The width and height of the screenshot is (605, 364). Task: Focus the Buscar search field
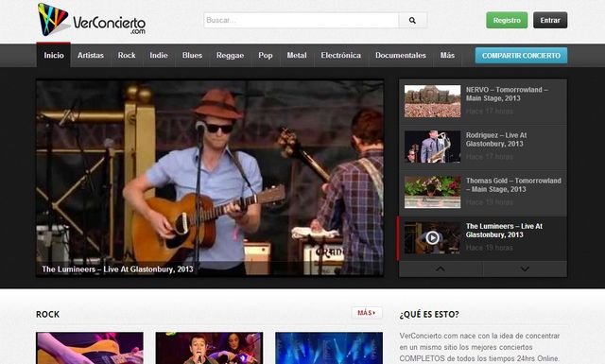tap(302, 21)
